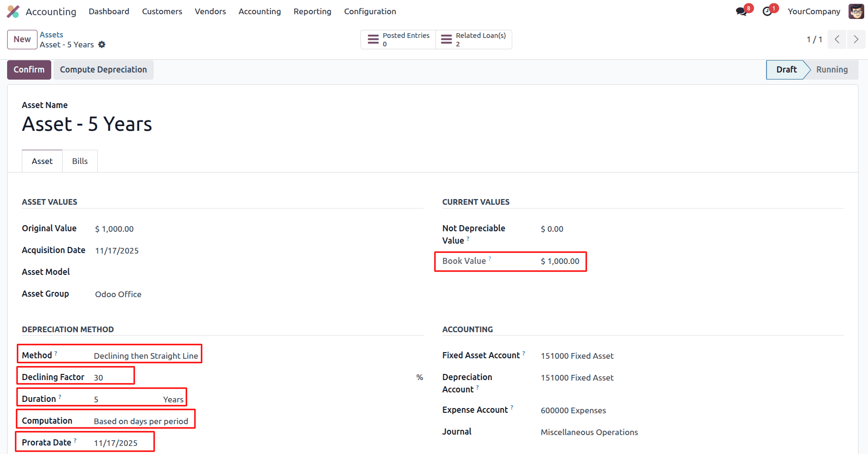868x454 pixels.
Task: Set the asset stage to Running
Action: 832,69
